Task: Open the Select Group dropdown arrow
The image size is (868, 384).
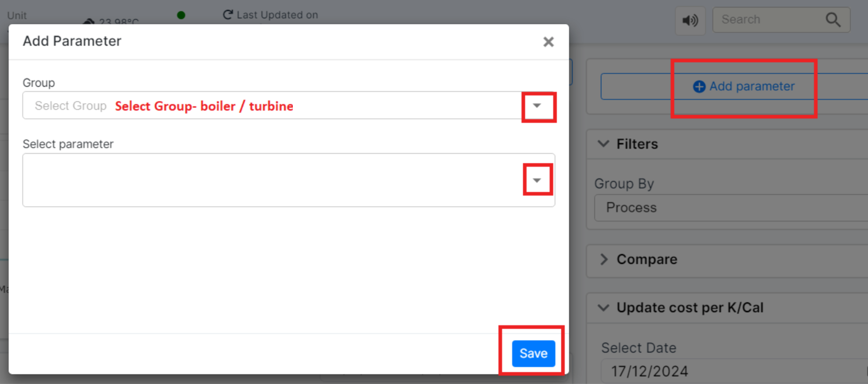Action: [537, 106]
